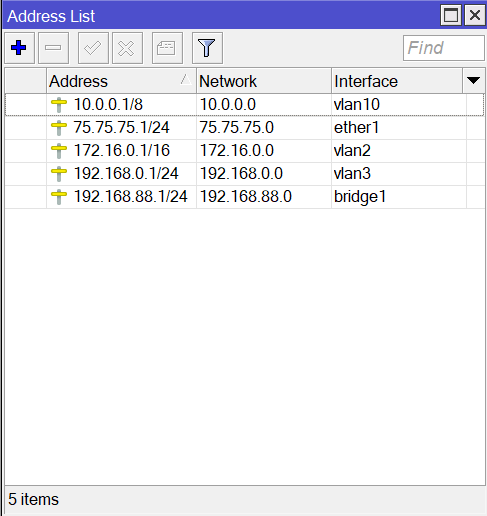Viewport: 487px width, 516px height.
Task: Maximize the Address List window
Action: click(451, 15)
